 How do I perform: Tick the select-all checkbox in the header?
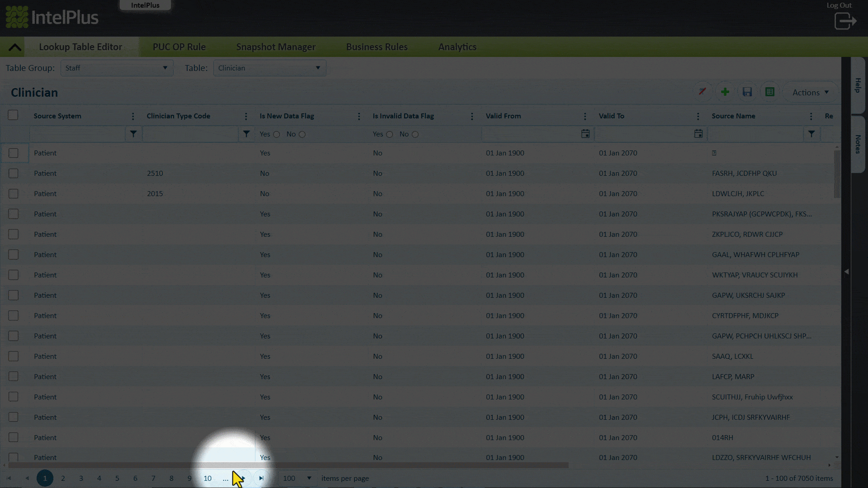pyautogui.click(x=13, y=115)
